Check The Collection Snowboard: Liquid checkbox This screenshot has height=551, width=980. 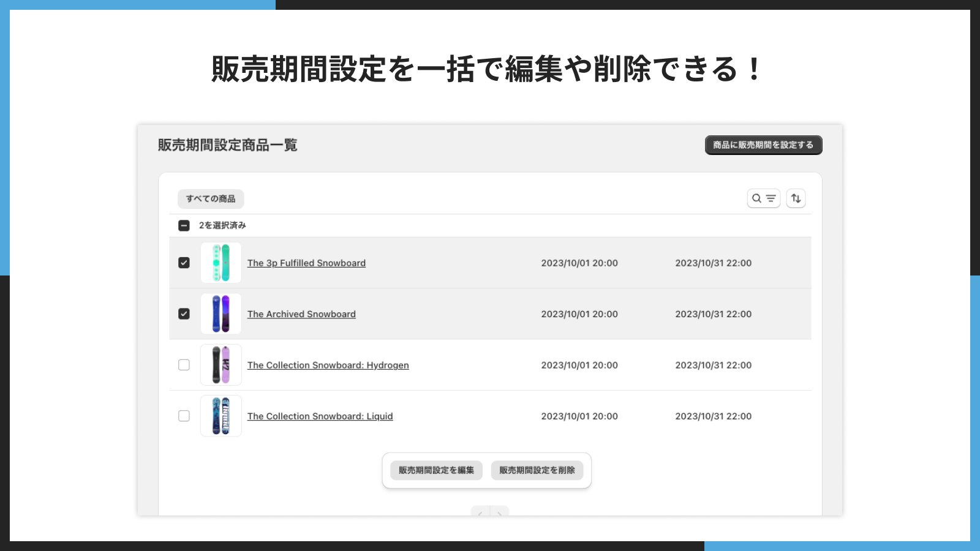pos(184,416)
